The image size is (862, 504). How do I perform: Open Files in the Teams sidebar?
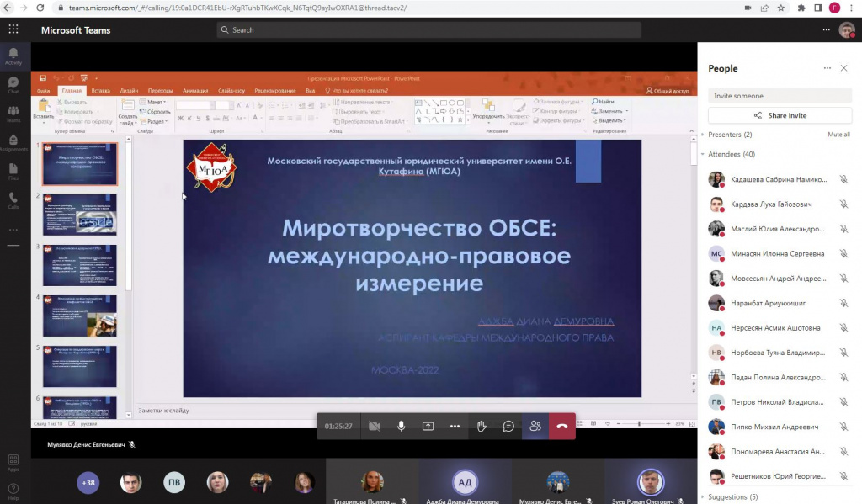13,172
